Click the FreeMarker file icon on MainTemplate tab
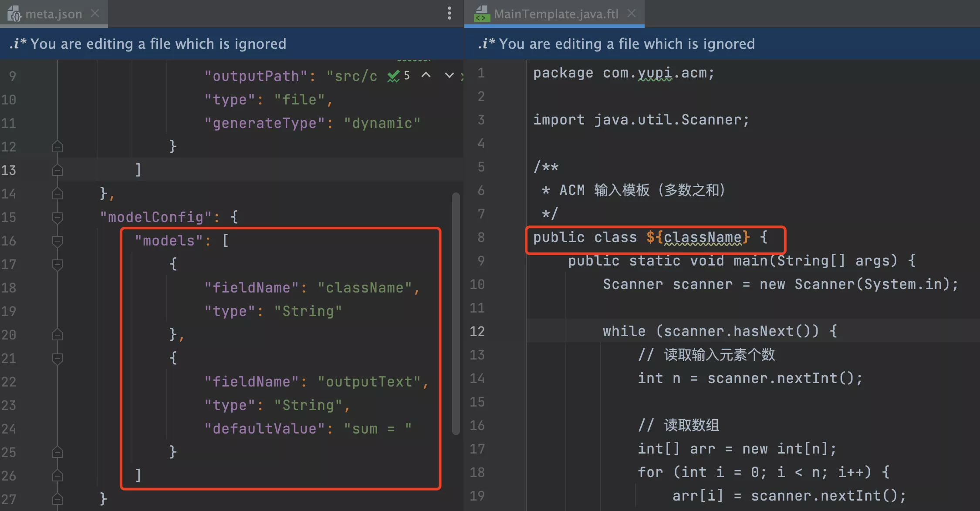The height and width of the screenshot is (511, 980). [482, 14]
